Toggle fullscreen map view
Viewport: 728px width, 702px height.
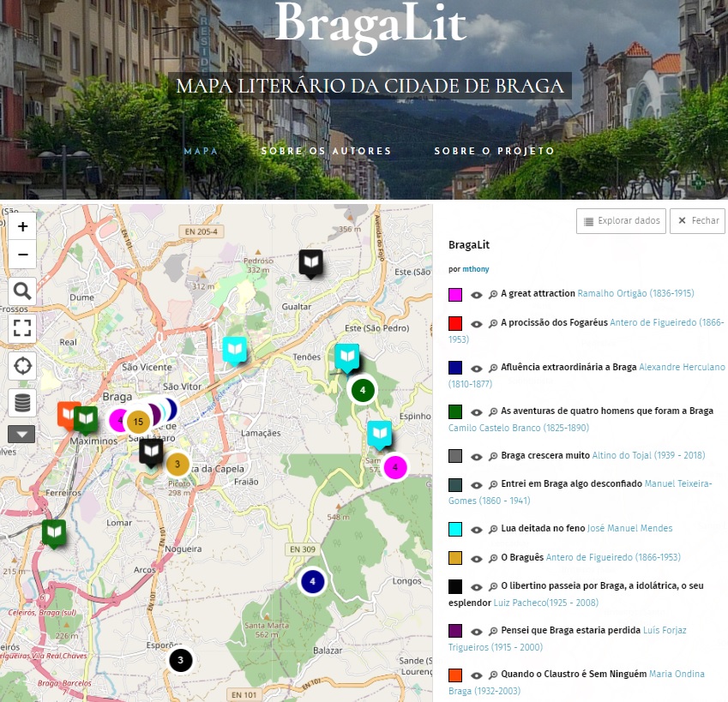[22, 328]
